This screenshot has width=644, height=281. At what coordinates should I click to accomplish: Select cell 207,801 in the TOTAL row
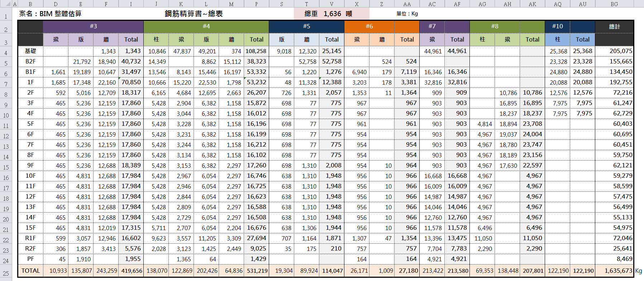[x=532, y=271]
